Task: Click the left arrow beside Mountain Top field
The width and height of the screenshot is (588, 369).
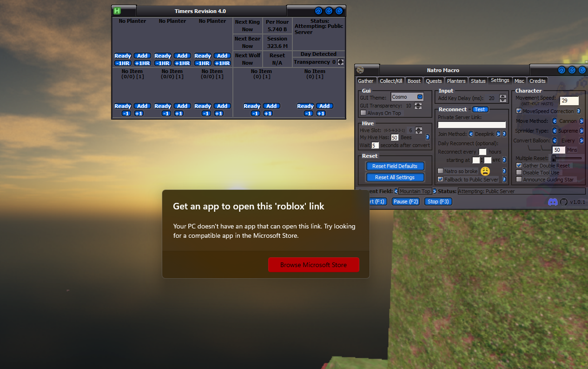Action: tap(396, 191)
